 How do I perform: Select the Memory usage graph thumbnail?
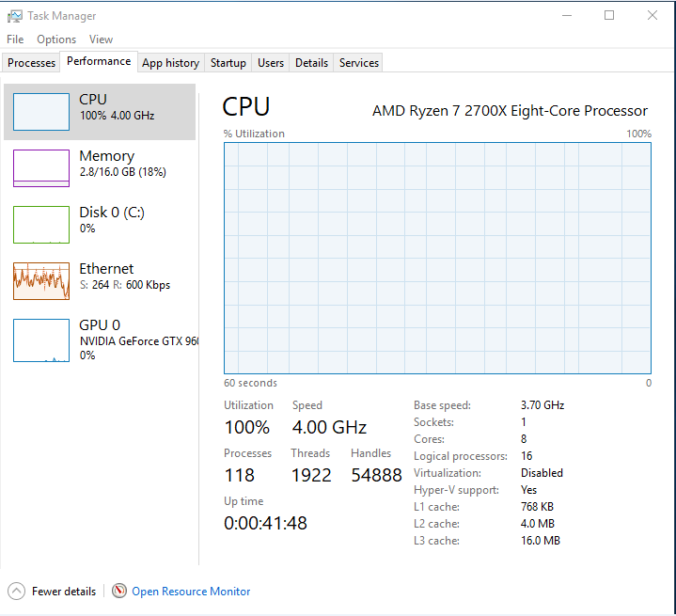41,168
